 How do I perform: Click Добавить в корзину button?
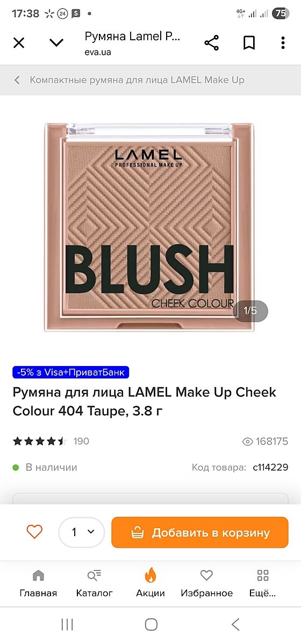tap(200, 532)
